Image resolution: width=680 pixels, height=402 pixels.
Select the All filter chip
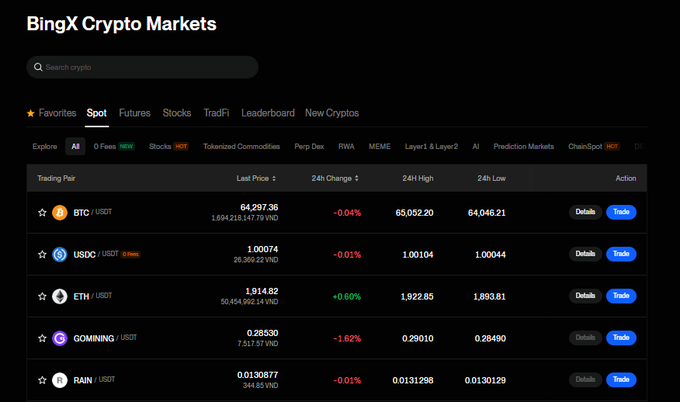75,147
